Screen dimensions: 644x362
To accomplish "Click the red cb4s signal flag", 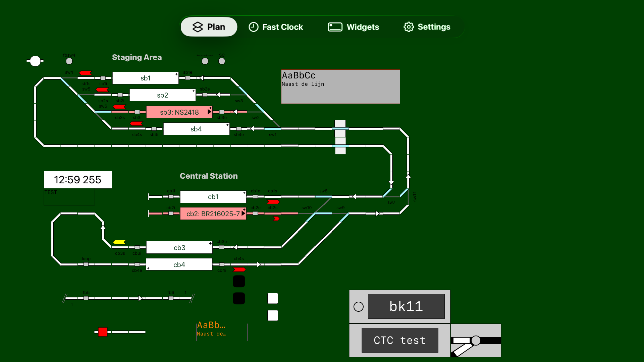I will tap(239, 269).
